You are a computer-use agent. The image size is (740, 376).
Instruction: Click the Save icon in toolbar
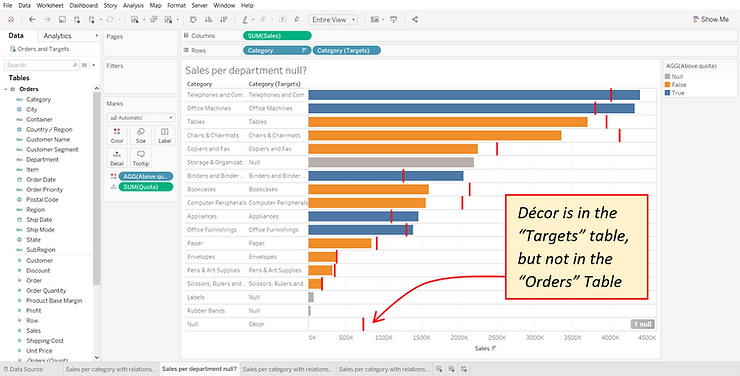(62, 19)
